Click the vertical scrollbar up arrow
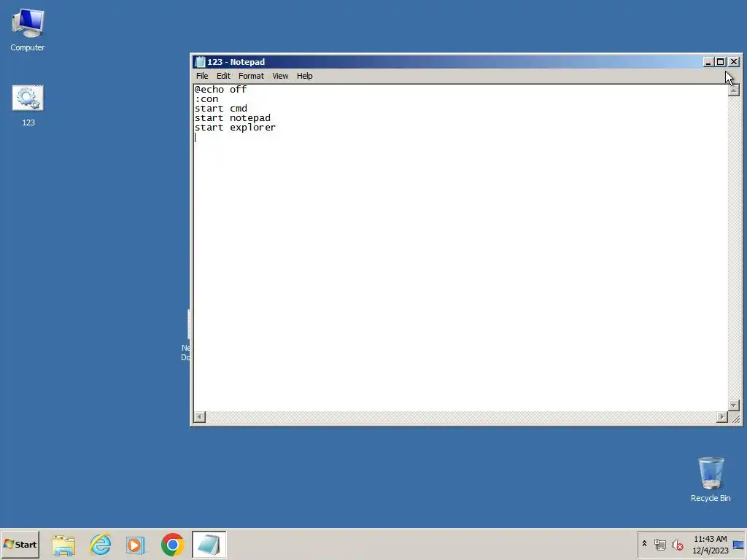Screen dimensions: 747x560 (x=734, y=90)
